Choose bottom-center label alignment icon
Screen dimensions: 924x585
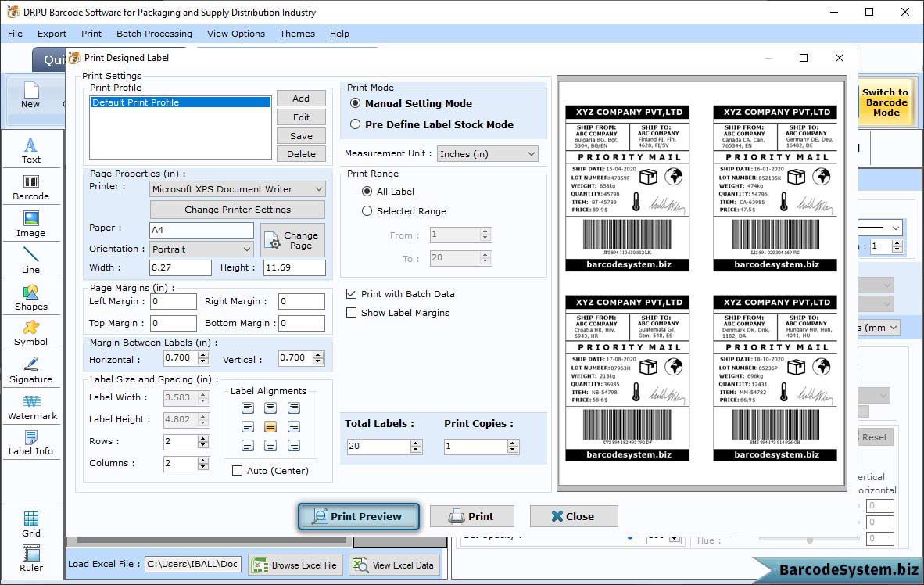(270, 446)
